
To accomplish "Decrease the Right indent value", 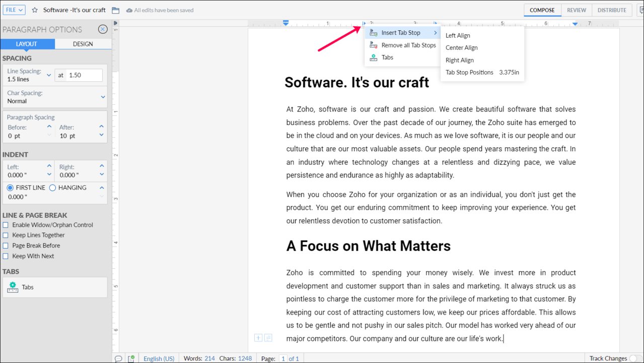I will (x=102, y=174).
